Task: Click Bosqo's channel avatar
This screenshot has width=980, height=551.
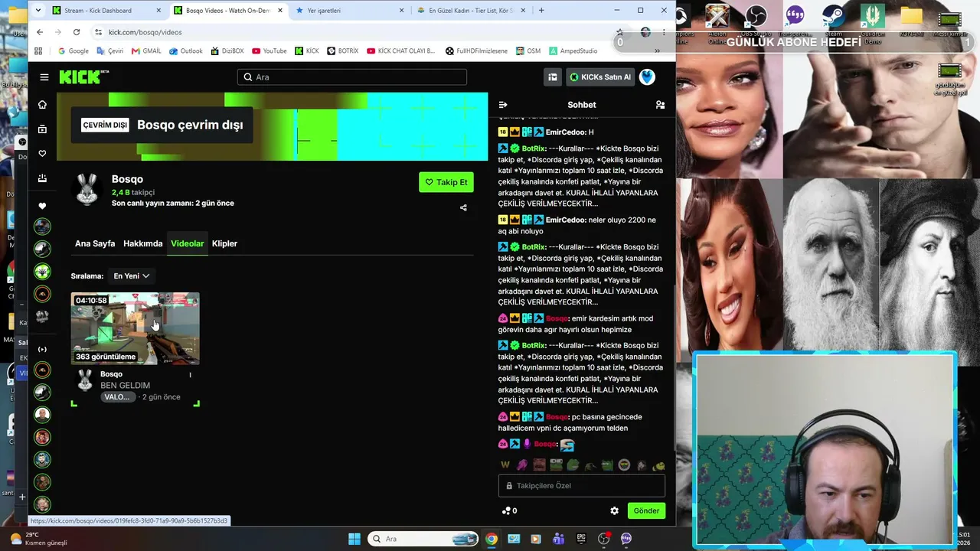Action: point(87,190)
